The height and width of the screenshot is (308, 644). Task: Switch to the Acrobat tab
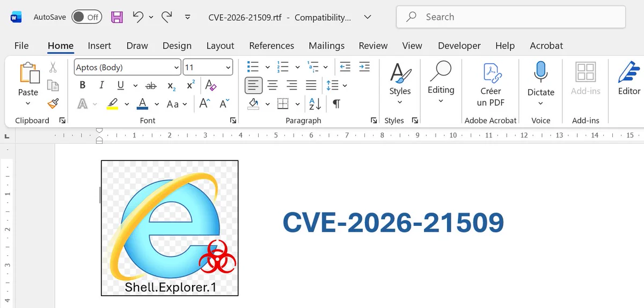546,46
